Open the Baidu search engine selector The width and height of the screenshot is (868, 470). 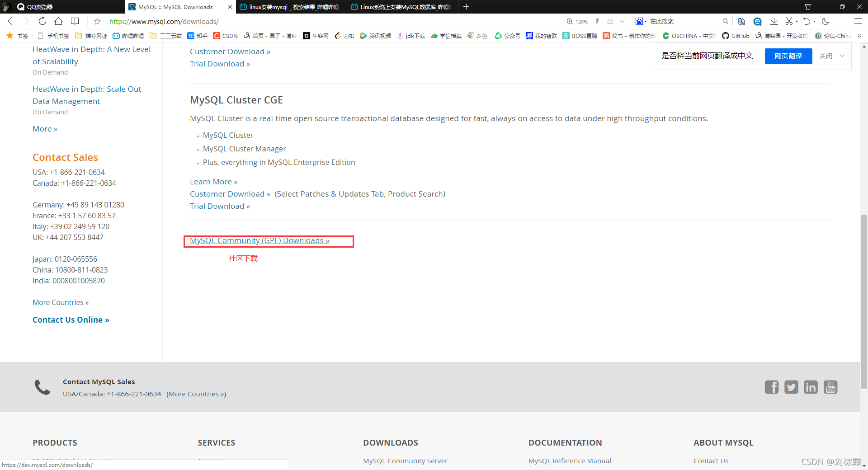[641, 21]
